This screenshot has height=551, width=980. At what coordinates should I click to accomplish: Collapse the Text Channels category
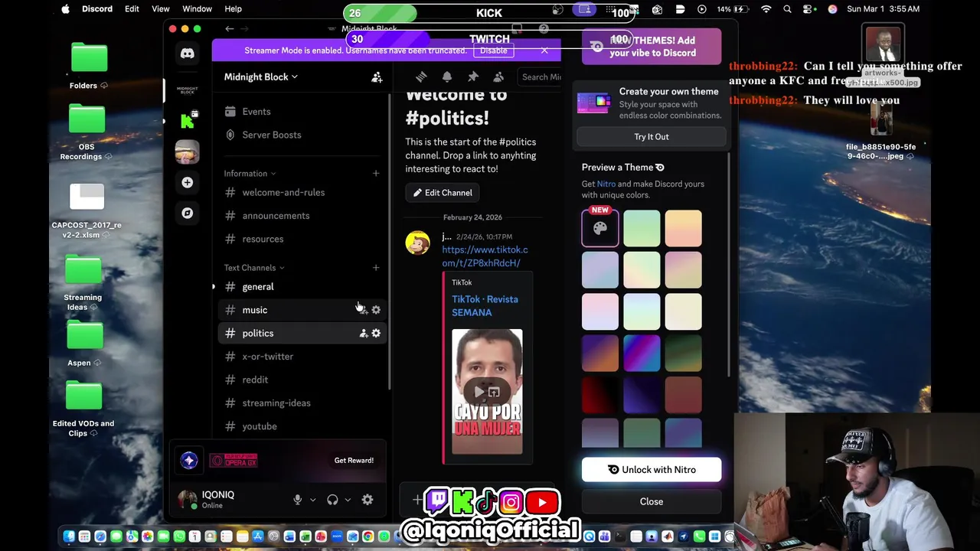pos(254,268)
